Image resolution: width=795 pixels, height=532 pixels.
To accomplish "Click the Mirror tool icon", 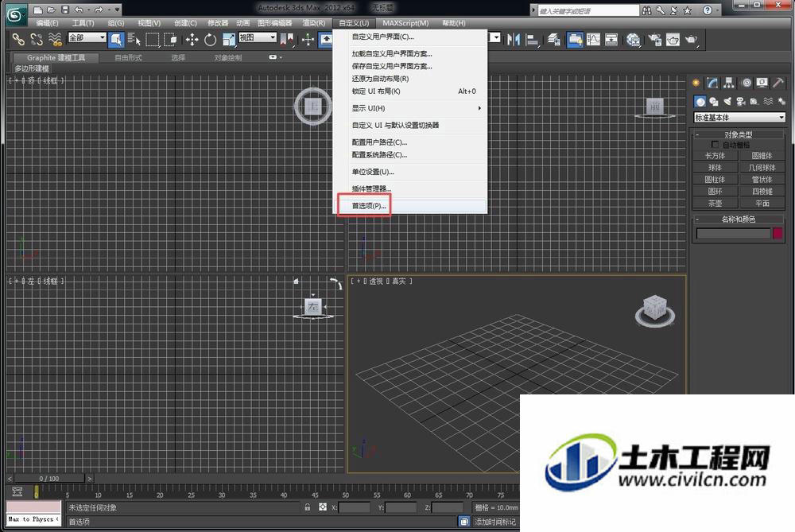I will tap(513, 40).
